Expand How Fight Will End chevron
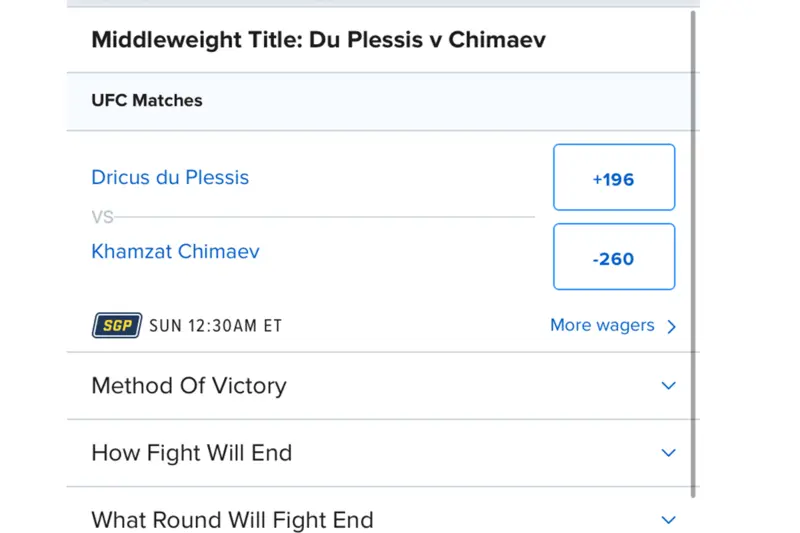This screenshot has width=800, height=533. 668,452
